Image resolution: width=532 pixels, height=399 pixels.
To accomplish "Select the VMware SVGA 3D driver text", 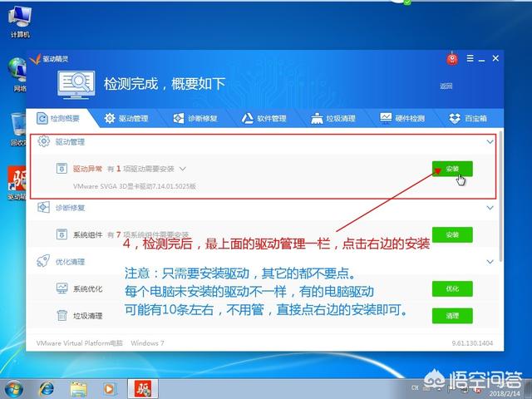I will 135,186.
